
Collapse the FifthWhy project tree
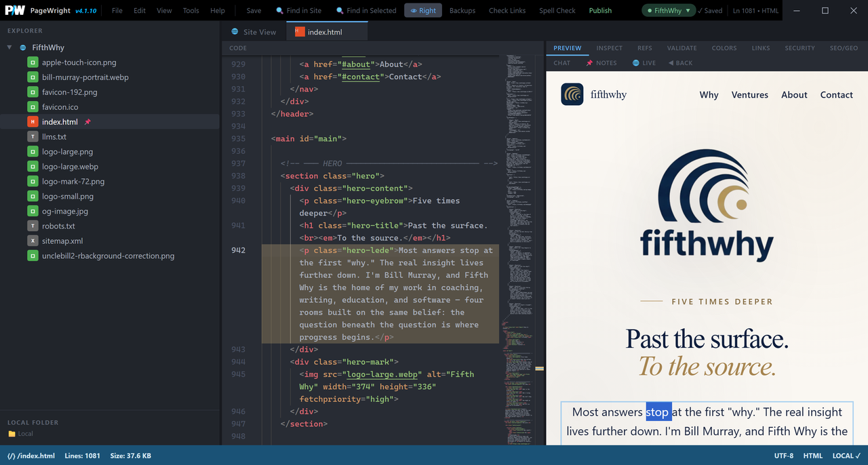tap(9, 47)
